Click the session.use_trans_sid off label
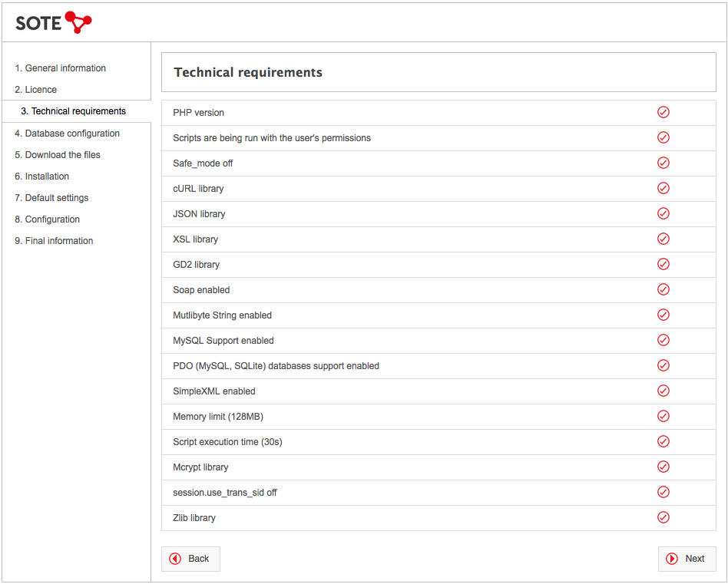Viewport: 728px width, 584px height. [x=225, y=493]
